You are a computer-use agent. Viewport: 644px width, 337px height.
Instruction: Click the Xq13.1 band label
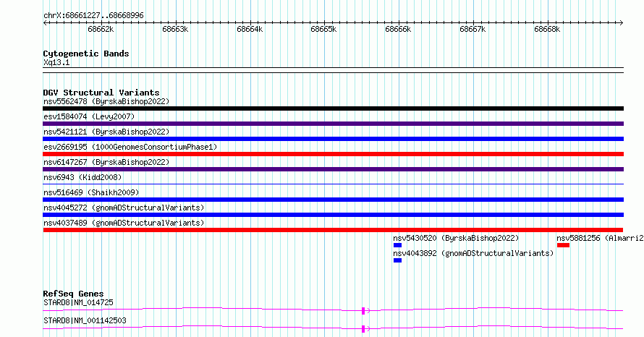click(x=56, y=63)
